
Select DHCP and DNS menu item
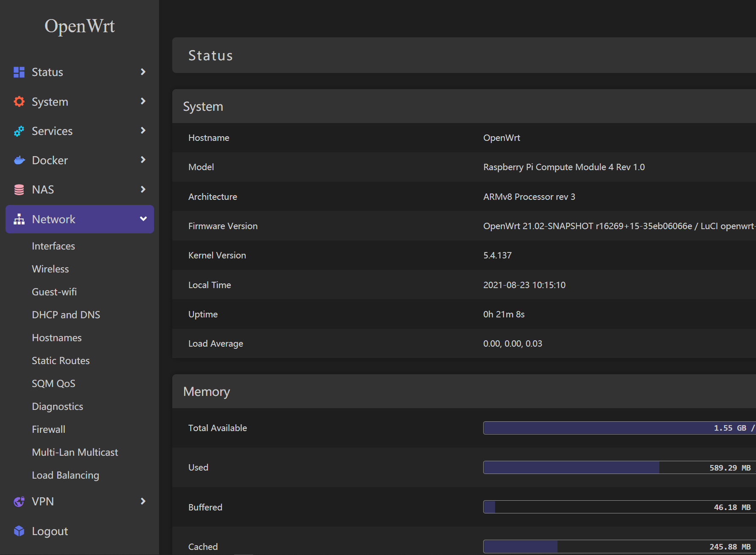click(x=66, y=315)
